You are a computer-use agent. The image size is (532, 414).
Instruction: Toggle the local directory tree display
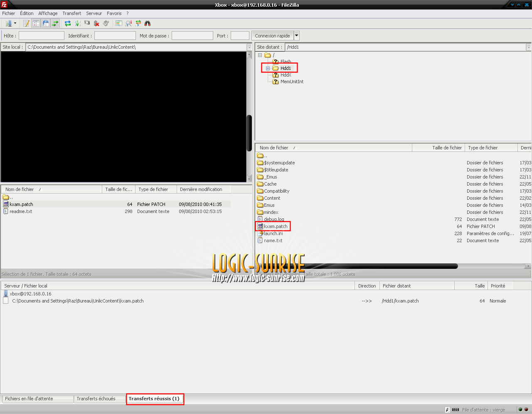click(36, 23)
